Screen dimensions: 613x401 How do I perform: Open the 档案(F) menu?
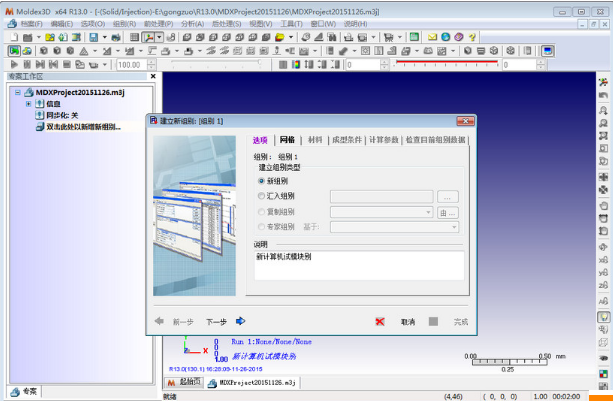tap(31, 24)
